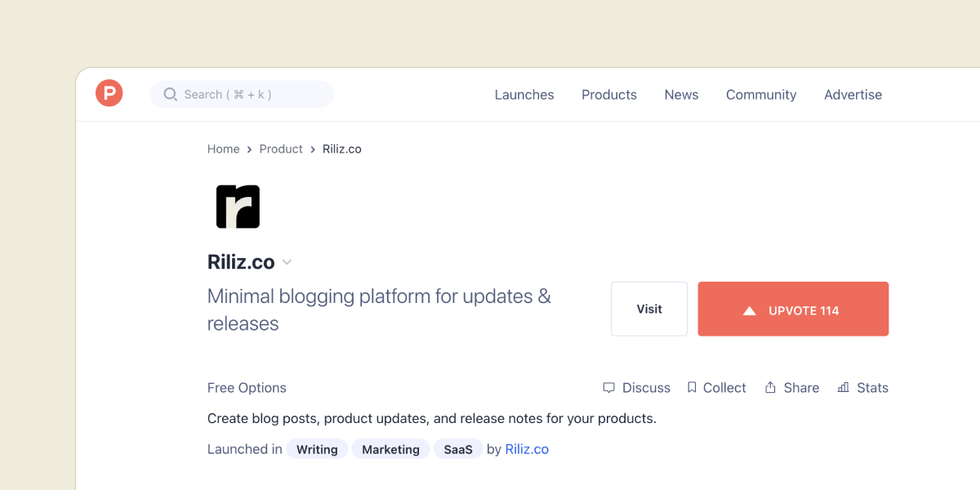
Task: Open the Advertise page
Action: tap(853, 95)
